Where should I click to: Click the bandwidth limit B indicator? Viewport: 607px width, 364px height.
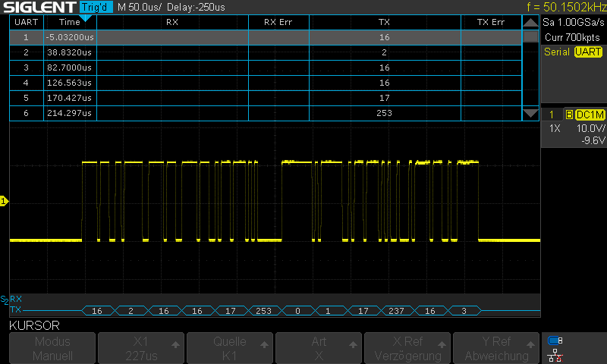pyautogui.click(x=569, y=115)
